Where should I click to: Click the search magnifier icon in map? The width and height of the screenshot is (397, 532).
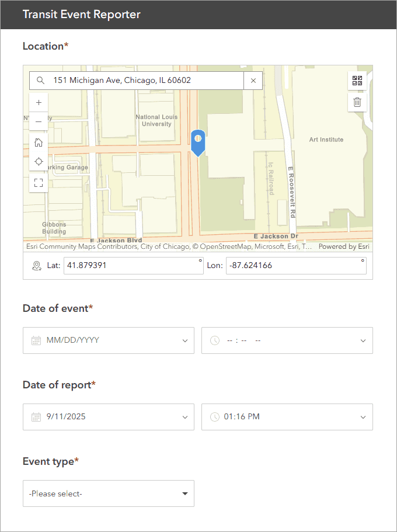coord(40,81)
